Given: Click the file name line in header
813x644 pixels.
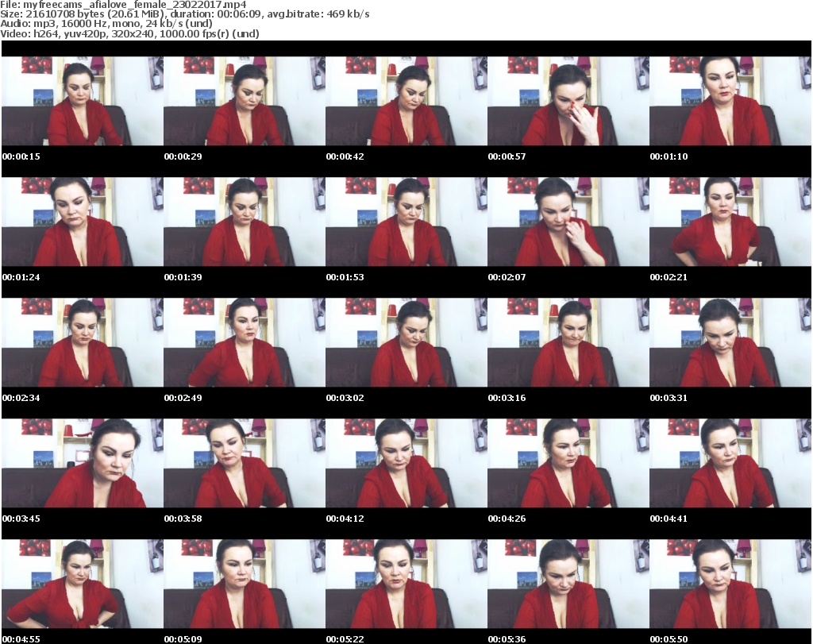Looking at the screenshot, I should [x=123, y=6].
